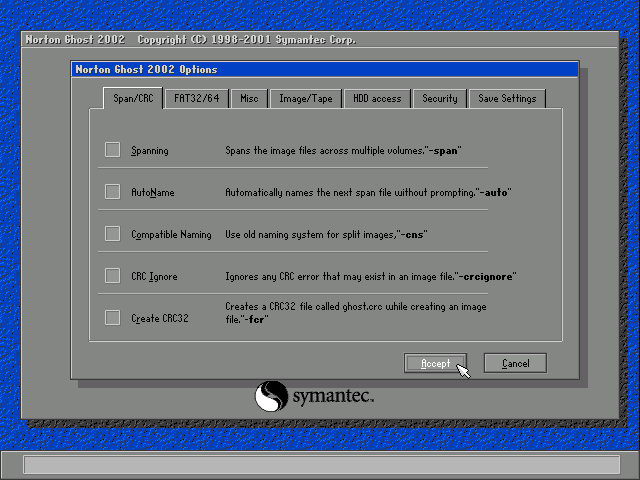Tick the AutoName checkbox
640x480 pixels.
(x=112, y=192)
